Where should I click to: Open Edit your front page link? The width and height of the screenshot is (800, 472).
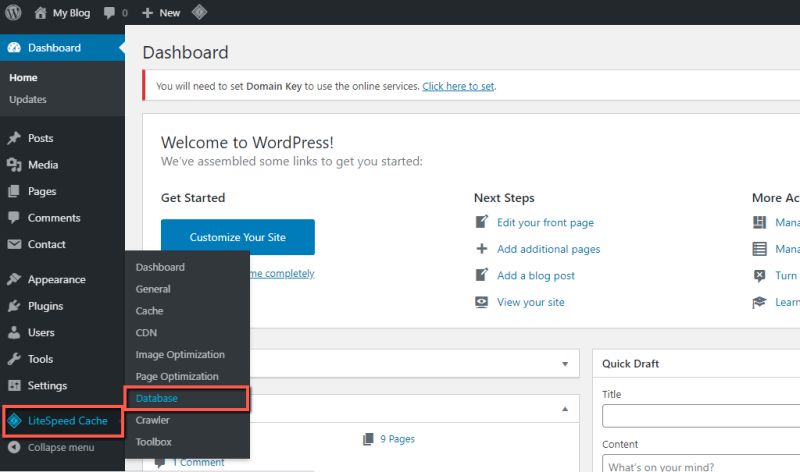pyautogui.click(x=545, y=222)
